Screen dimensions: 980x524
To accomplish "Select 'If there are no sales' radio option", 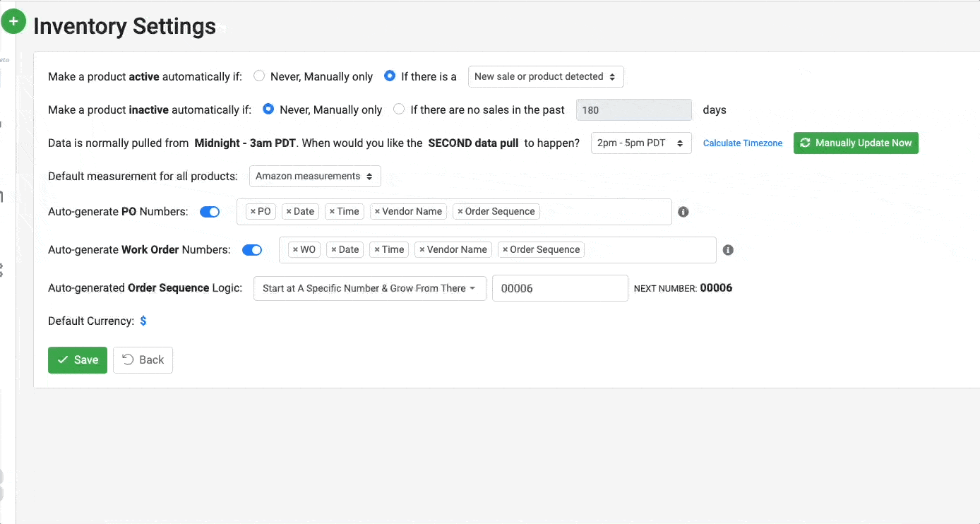I will pos(399,109).
